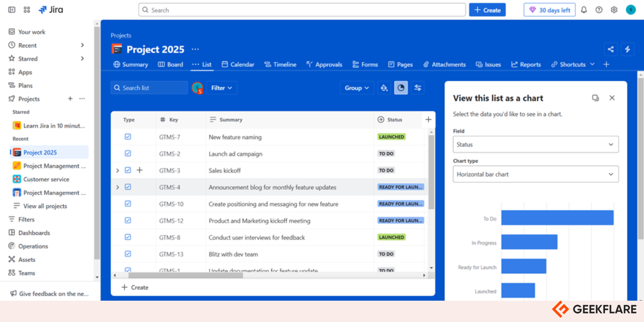Click the In Progress bar in the chart
Screen dimensions: 644x322
pos(529,242)
